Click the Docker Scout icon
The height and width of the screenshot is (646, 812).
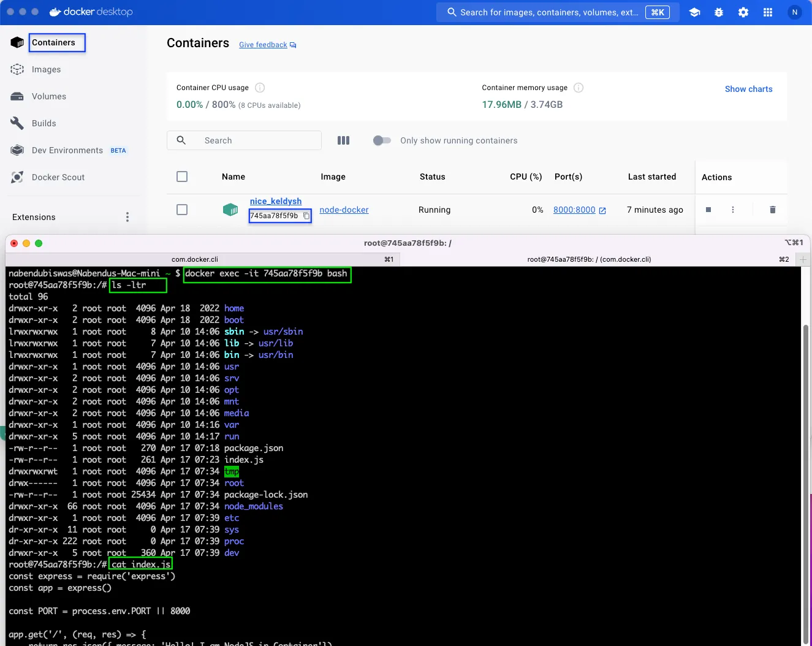(17, 177)
